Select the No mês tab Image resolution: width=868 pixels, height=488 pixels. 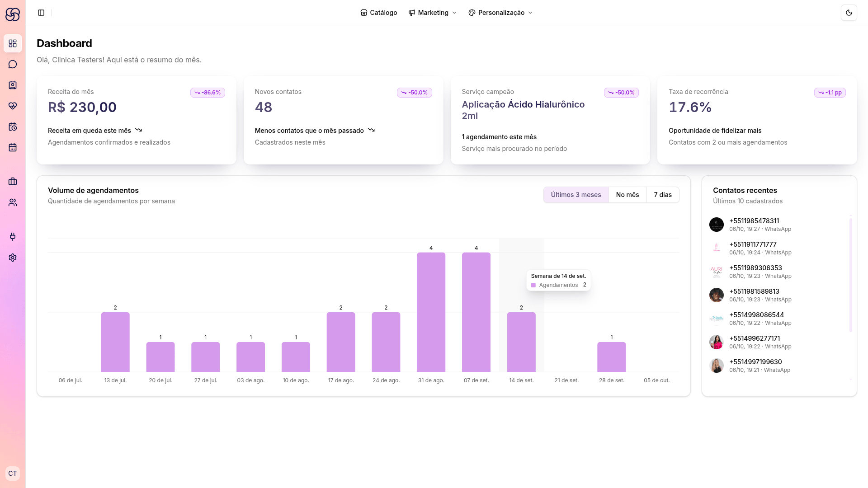(x=627, y=195)
